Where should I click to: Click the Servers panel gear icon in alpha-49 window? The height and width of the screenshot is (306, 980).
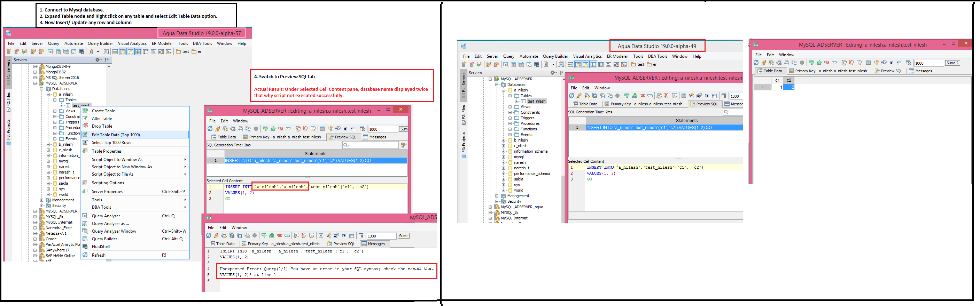[x=553, y=73]
